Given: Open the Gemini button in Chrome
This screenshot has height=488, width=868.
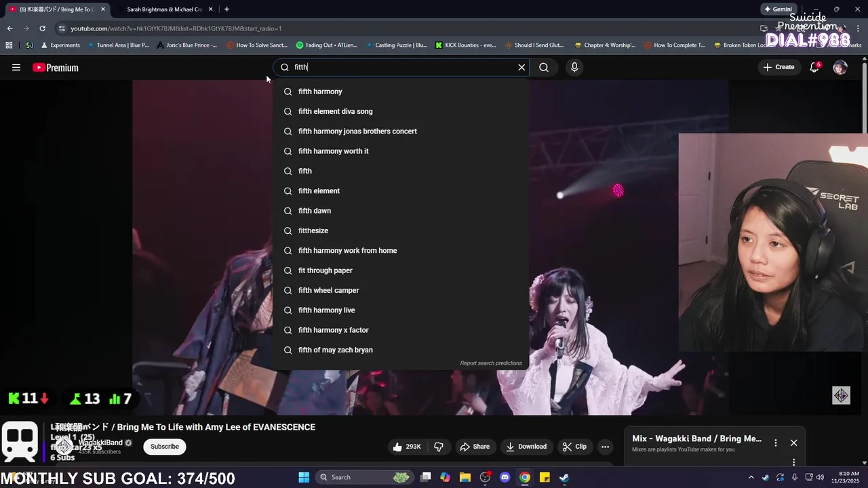Looking at the screenshot, I should [x=778, y=9].
